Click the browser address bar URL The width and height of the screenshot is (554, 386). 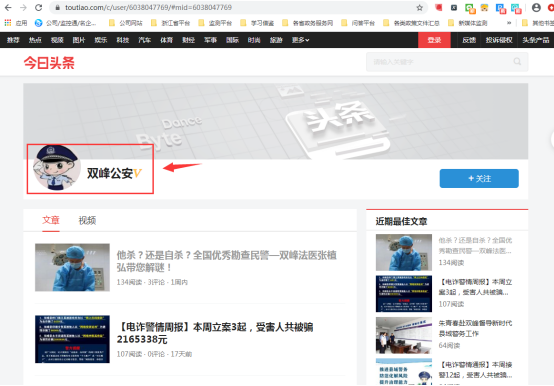click(x=148, y=7)
